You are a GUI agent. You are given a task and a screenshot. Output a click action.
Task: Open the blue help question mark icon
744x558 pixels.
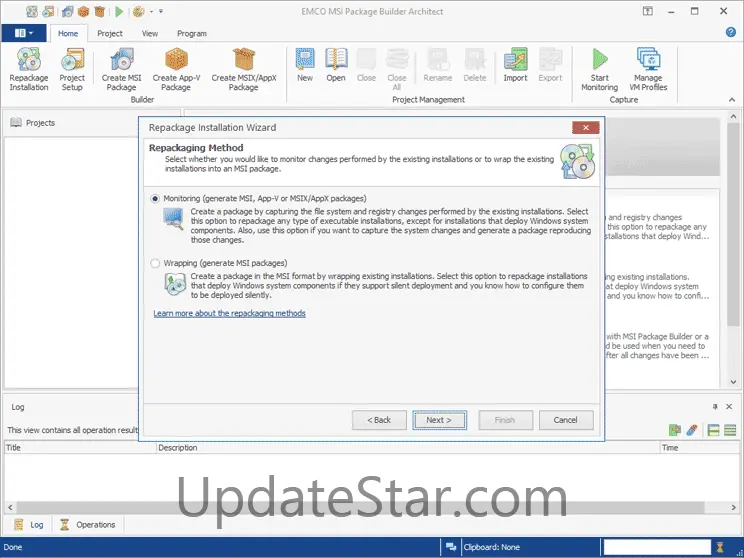tap(731, 32)
